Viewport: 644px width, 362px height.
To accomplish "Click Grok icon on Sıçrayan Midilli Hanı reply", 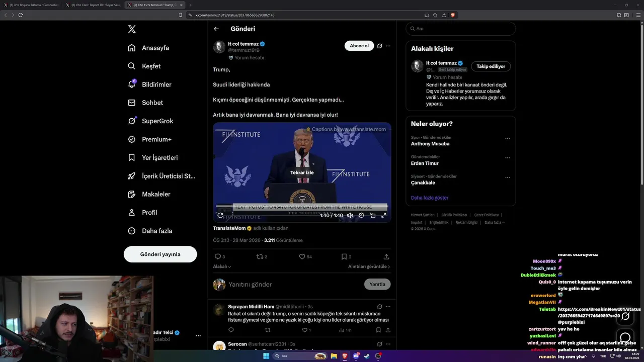I will tap(380, 306).
